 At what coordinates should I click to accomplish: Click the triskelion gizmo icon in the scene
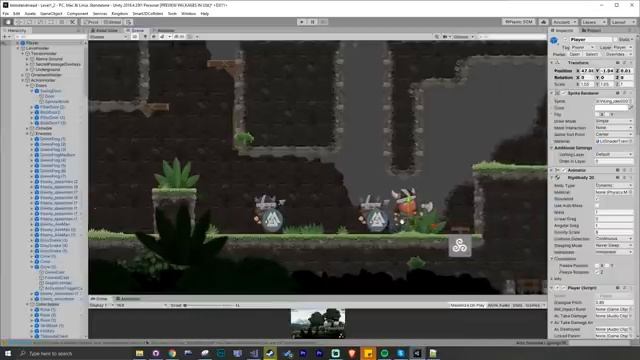click(460, 246)
